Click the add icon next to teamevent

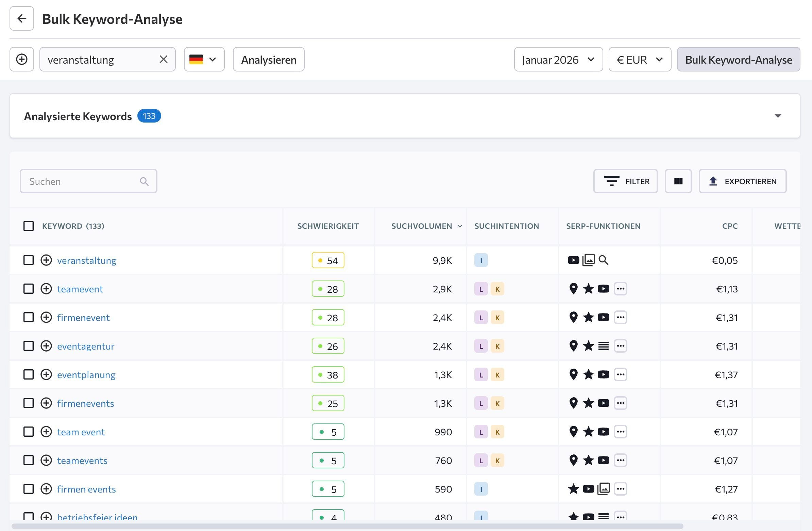coord(46,289)
